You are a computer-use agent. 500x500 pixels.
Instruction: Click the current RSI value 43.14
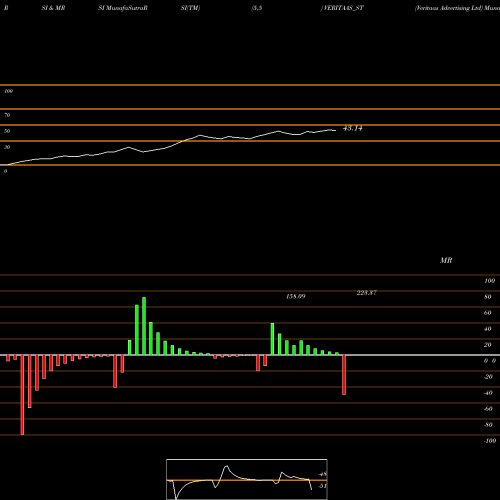point(353,128)
